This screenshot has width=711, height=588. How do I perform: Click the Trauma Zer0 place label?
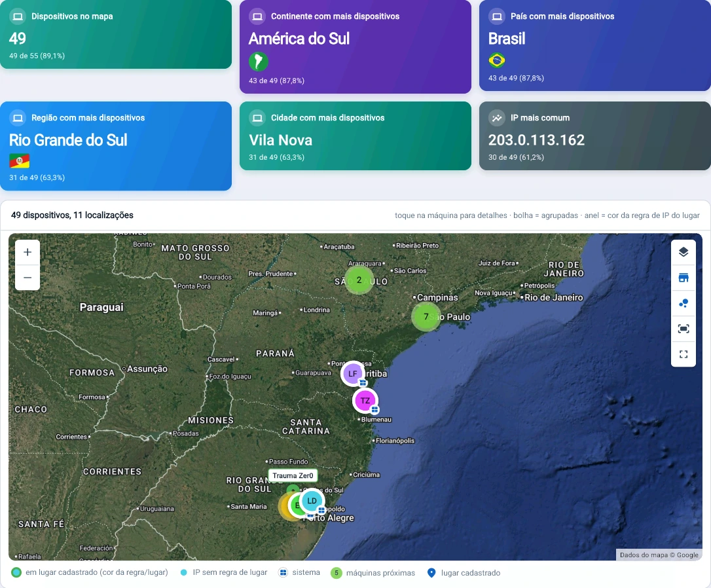pos(293,475)
